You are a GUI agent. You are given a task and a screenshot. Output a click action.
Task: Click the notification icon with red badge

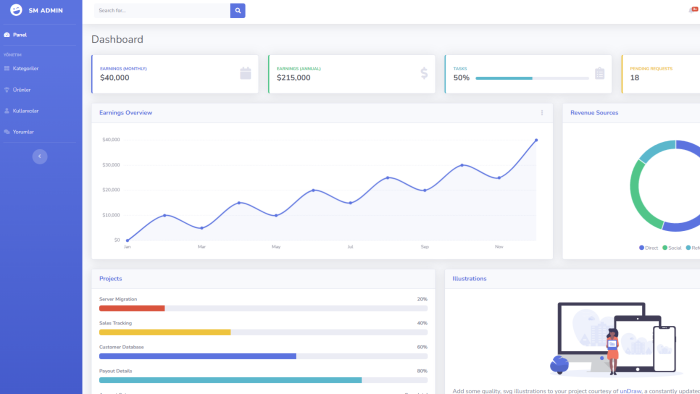694,10
